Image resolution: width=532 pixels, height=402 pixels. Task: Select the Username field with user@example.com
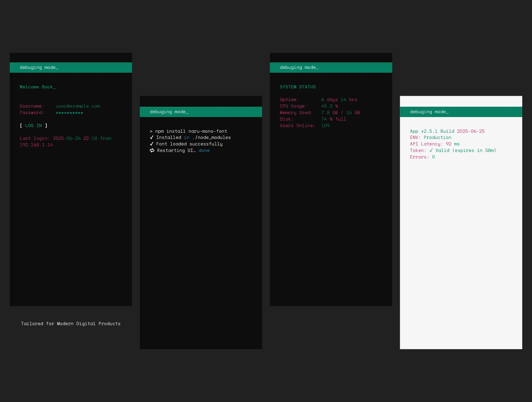pos(78,106)
